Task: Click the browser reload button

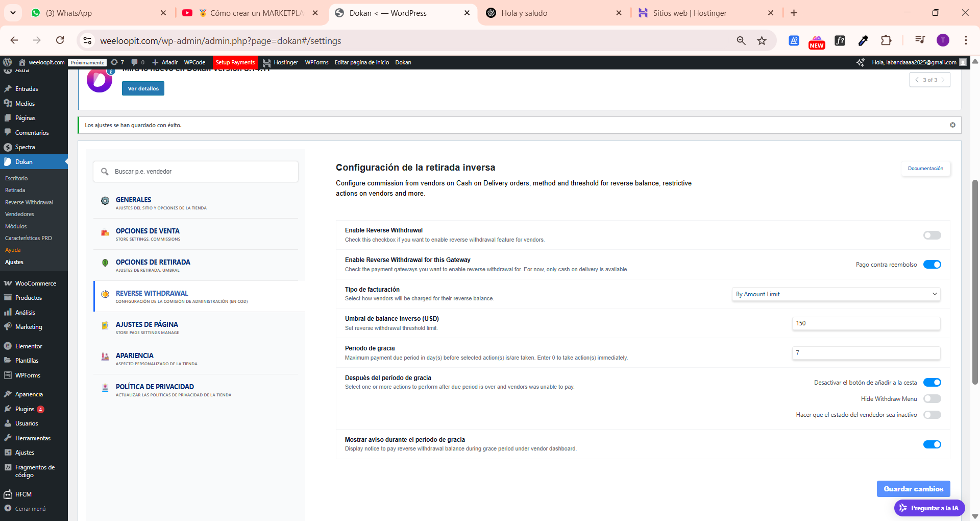Action: tap(60, 40)
